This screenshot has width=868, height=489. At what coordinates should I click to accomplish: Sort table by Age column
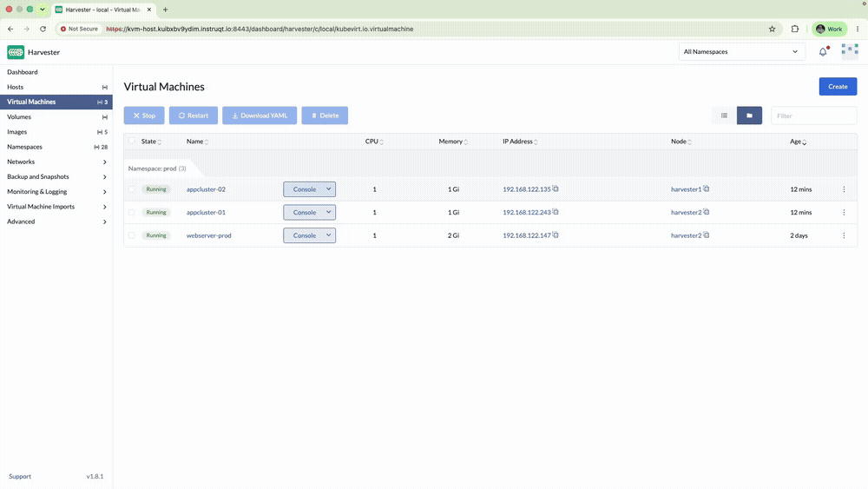pos(798,142)
